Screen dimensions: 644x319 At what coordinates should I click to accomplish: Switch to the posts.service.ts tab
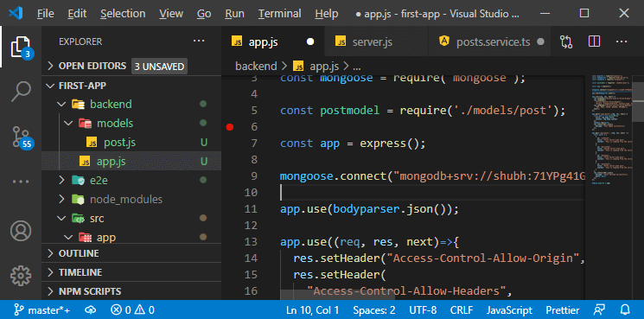tap(489, 41)
